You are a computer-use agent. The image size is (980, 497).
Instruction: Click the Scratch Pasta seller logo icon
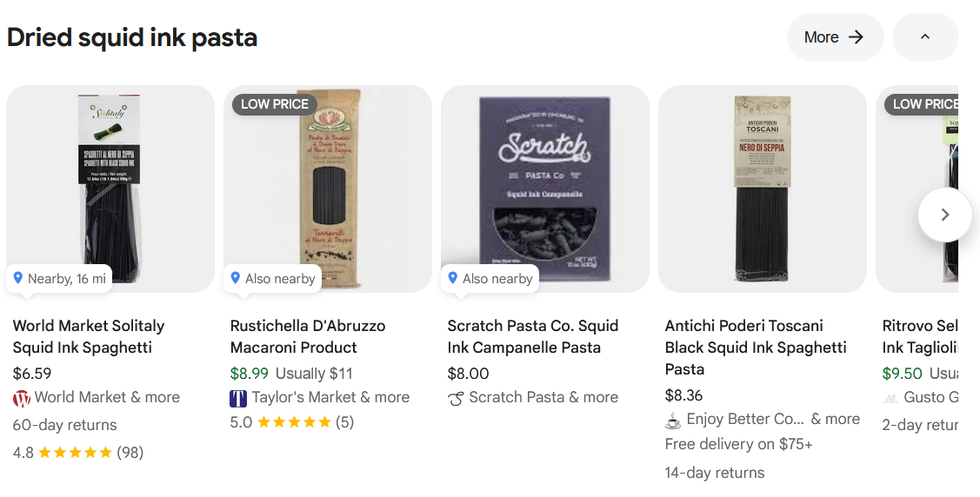click(x=456, y=398)
